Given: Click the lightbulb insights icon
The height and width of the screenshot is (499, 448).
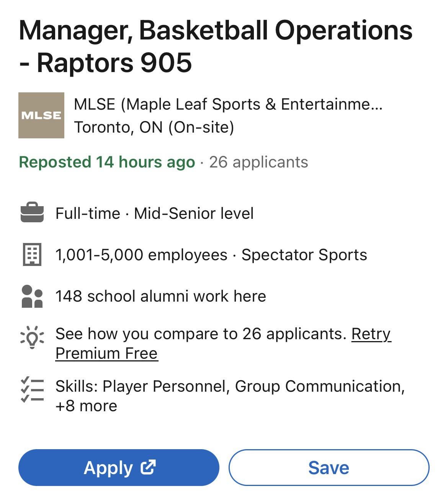Looking at the screenshot, I should pos(32,337).
